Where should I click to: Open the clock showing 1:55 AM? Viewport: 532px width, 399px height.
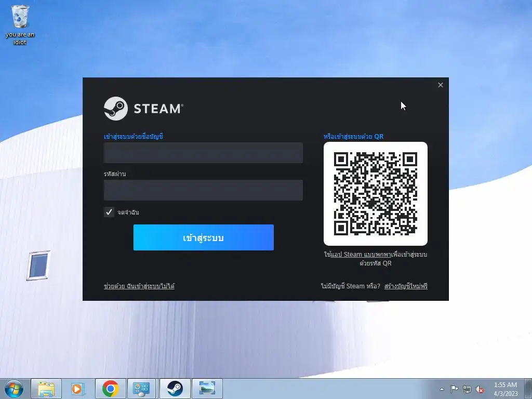[506, 389]
